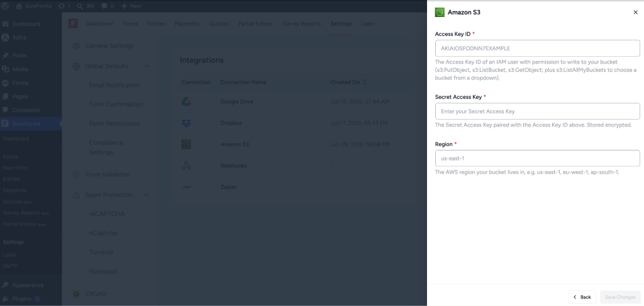Switch to the Forms tab in SureForms
This screenshot has height=306, width=644.
(130, 23)
